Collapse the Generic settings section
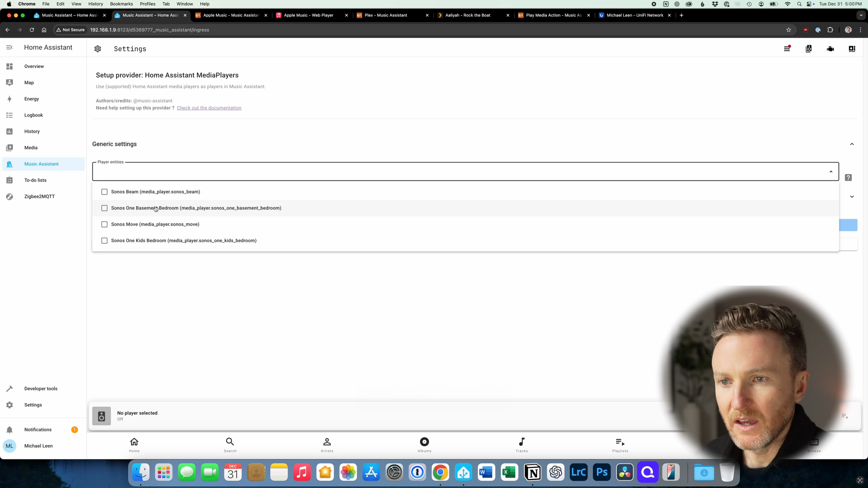Screen dimensions: 868x488 [852, 144]
